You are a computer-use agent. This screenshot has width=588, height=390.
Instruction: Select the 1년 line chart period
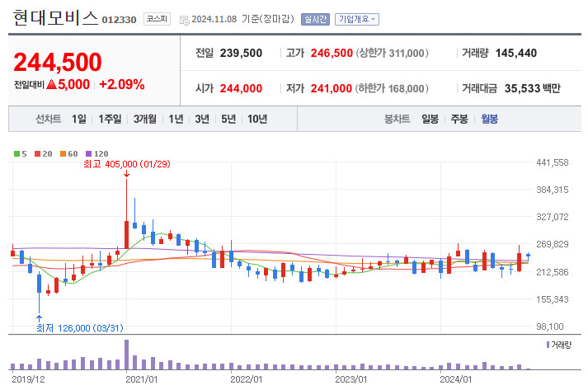click(176, 119)
